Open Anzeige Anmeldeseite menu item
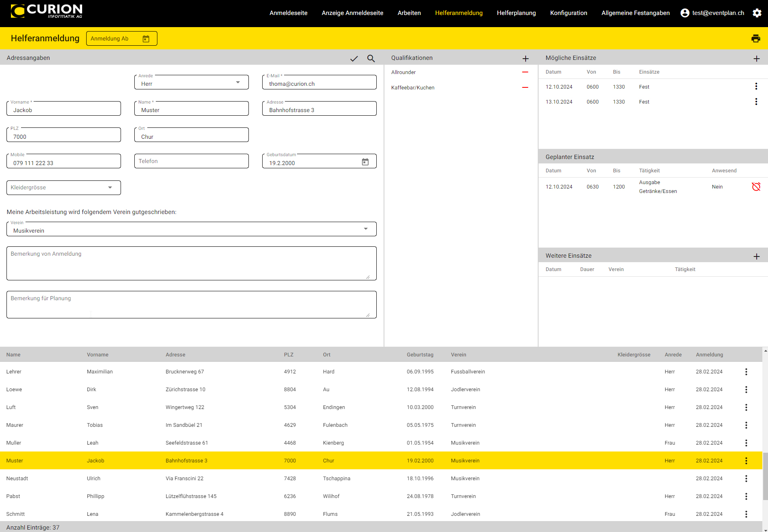 [352, 13]
